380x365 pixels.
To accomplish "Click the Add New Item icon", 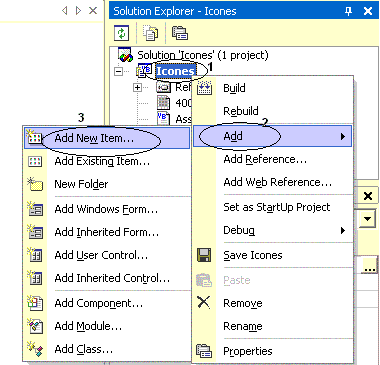I will click(35, 137).
